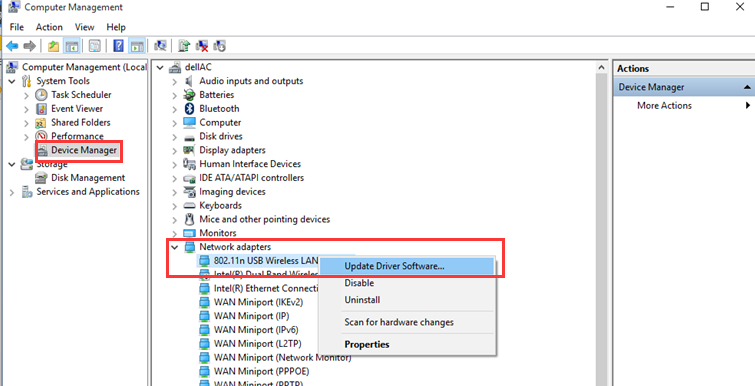Choose Properties in the context menu
The width and height of the screenshot is (755, 386).
click(407, 344)
